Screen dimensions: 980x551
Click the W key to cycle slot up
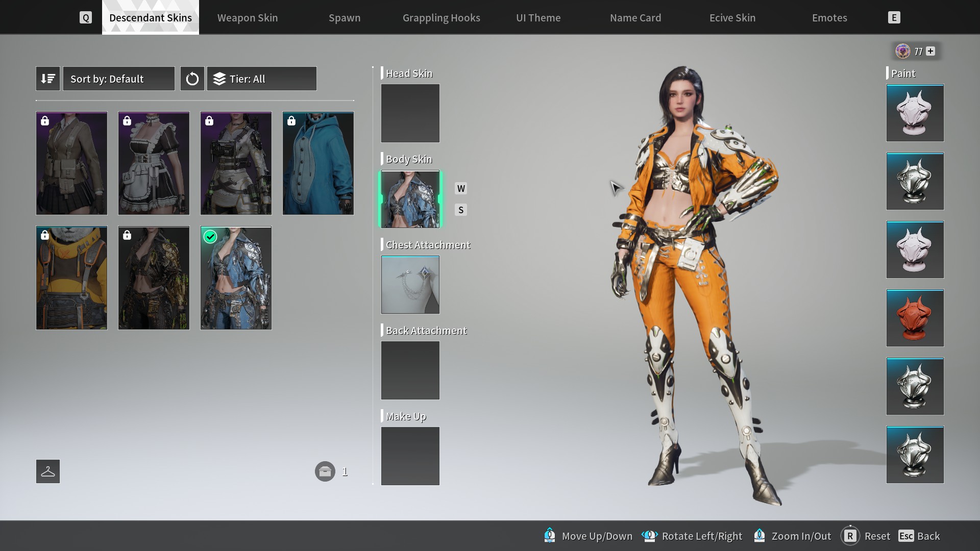pyautogui.click(x=461, y=188)
